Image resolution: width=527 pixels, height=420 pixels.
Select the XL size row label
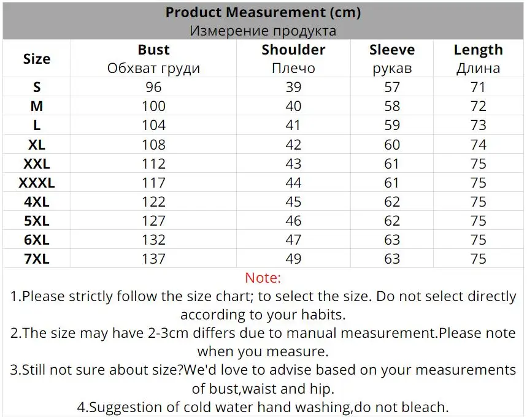click(37, 145)
